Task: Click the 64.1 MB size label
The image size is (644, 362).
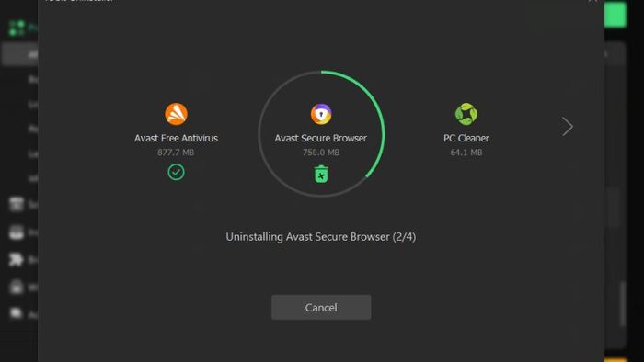Action: click(x=466, y=153)
